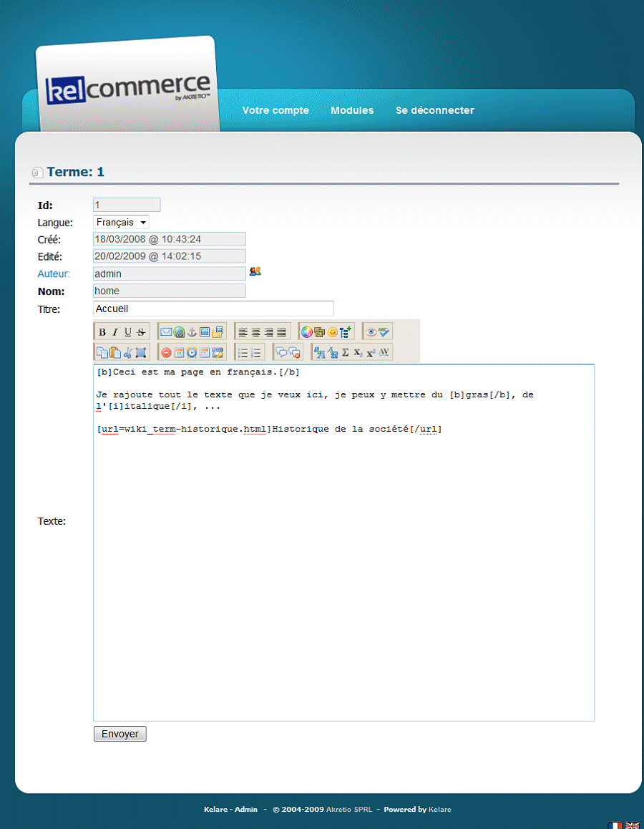Toggle underline formatting in the toolbar
Image resolution: width=644 pixels, height=829 pixels.
(127, 332)
